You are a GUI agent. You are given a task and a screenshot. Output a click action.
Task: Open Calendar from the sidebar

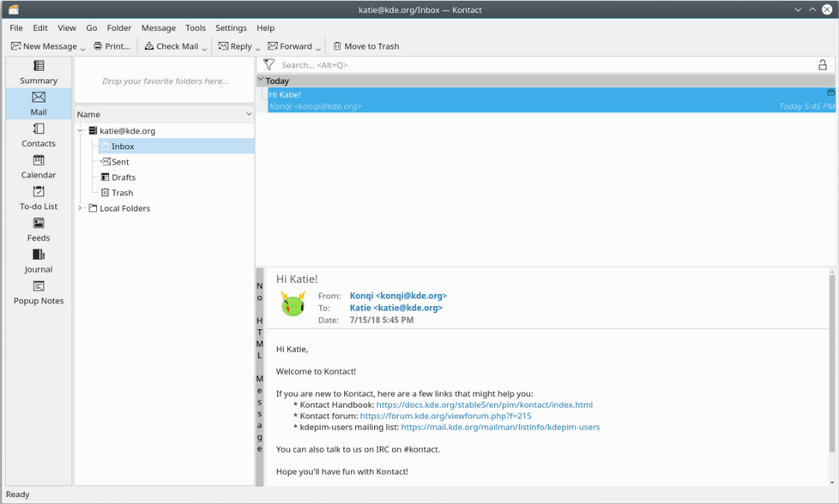point(39,167)
